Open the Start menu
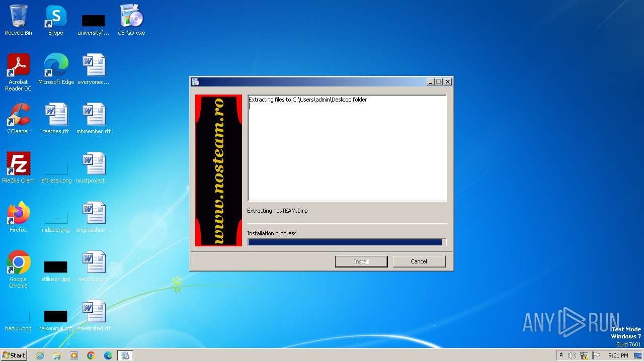The image size is (644, 362). point(14,355)
